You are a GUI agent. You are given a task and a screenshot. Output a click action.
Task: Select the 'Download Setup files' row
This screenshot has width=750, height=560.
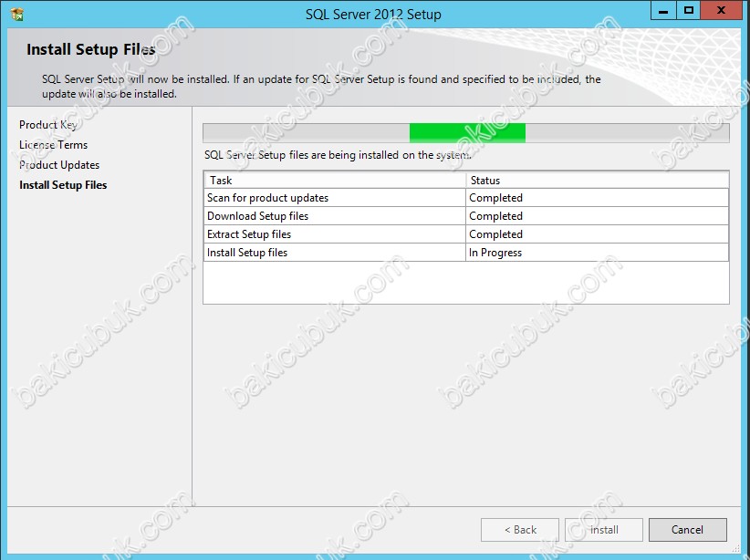(x=466, y=215)
